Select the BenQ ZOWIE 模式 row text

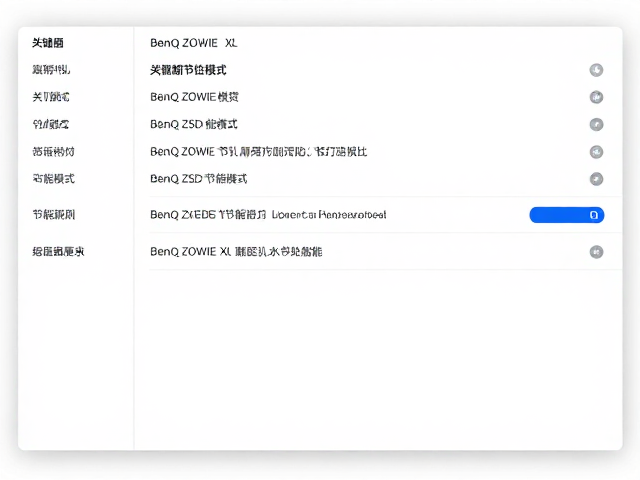click(194, 97)
